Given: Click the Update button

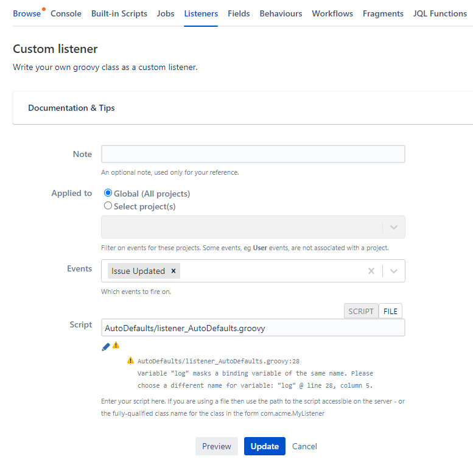Looking at the screenshot, I should (265, 446).
